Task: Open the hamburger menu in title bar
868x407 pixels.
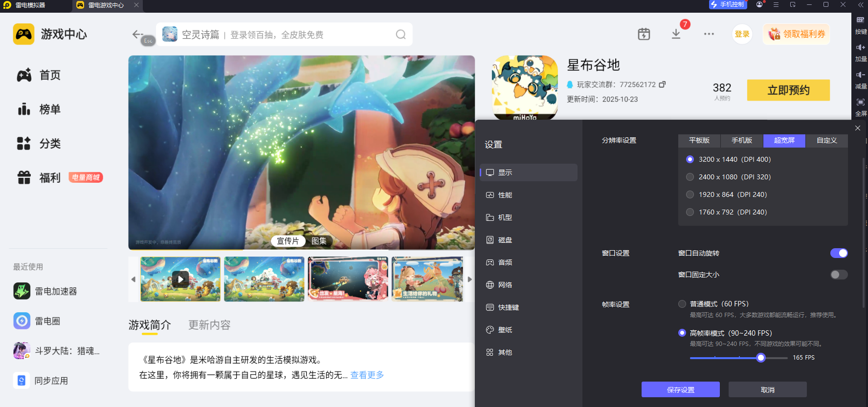Action: (776, 4)
